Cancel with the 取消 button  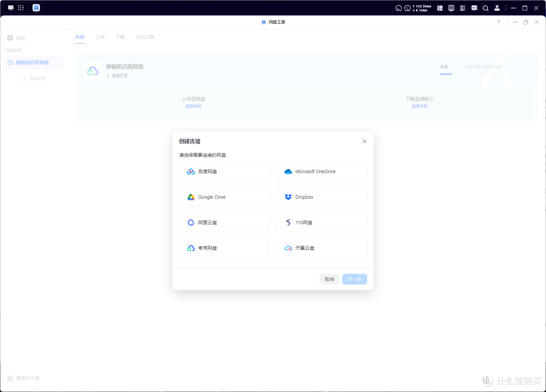tap(329, 279)
